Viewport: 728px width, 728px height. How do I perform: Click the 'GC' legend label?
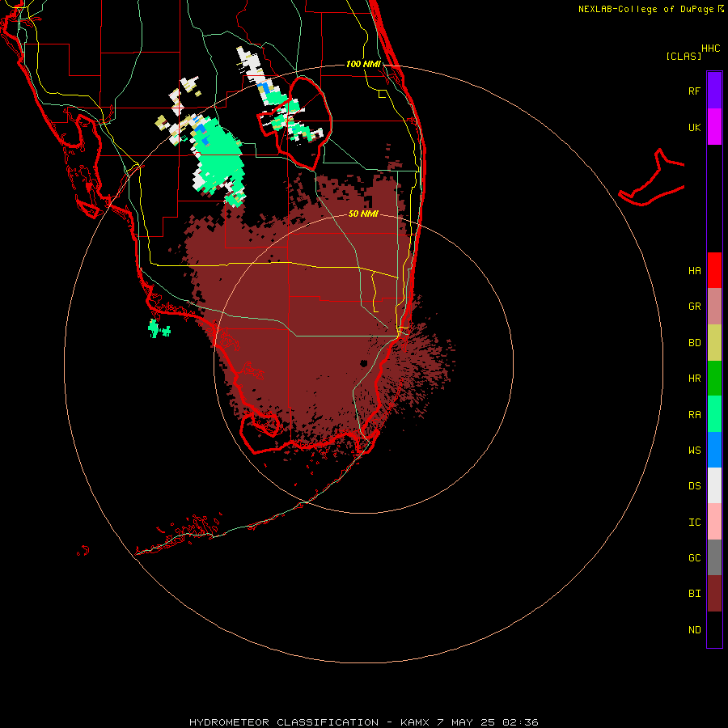694,558
